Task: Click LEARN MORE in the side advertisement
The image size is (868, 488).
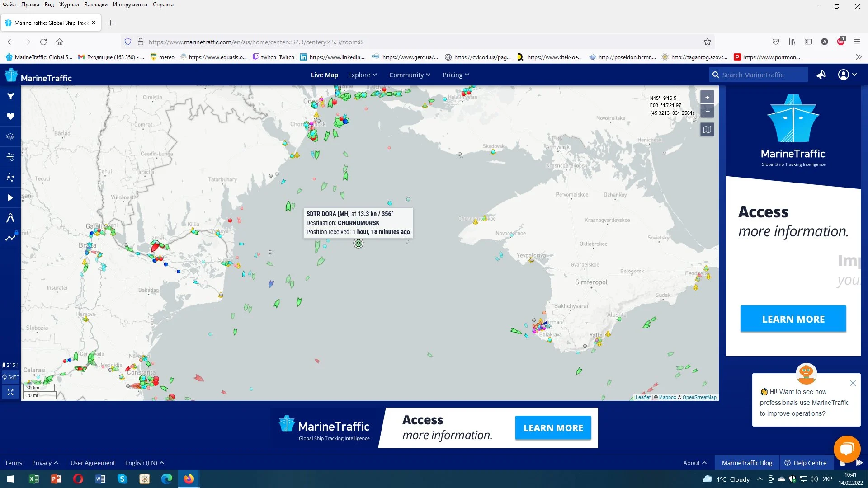Action: point(793,319)
